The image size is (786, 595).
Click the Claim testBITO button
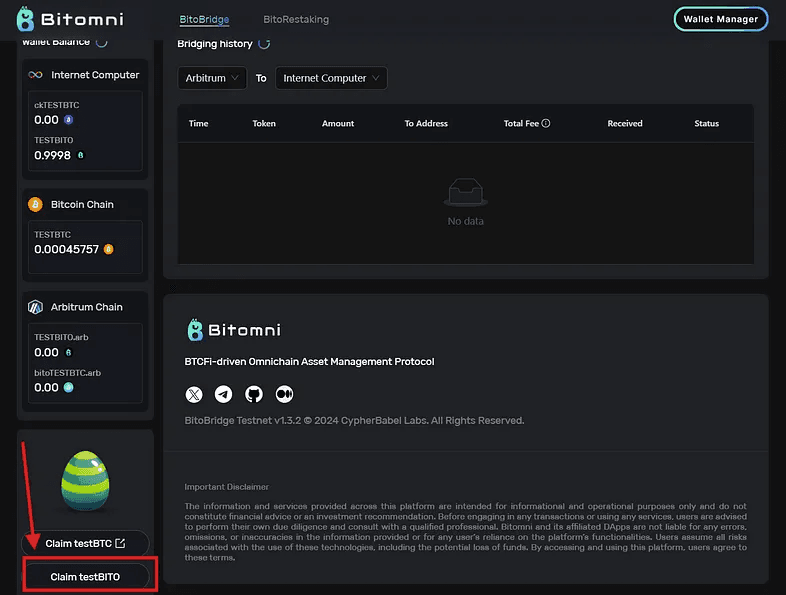pos(86,577)
